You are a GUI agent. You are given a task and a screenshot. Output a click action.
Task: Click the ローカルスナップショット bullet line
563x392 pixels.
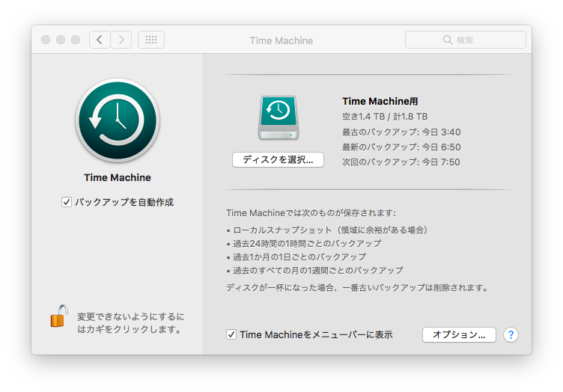pos(326,230)
